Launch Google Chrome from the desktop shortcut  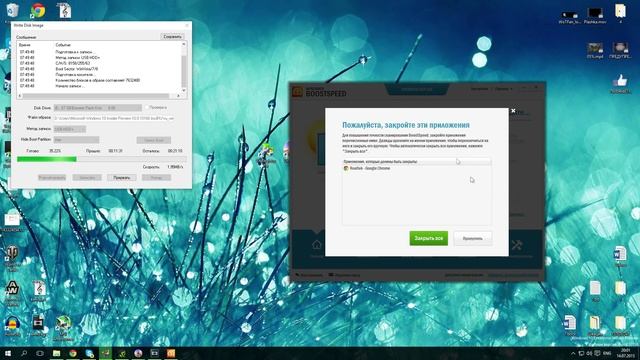click(38, 10)
